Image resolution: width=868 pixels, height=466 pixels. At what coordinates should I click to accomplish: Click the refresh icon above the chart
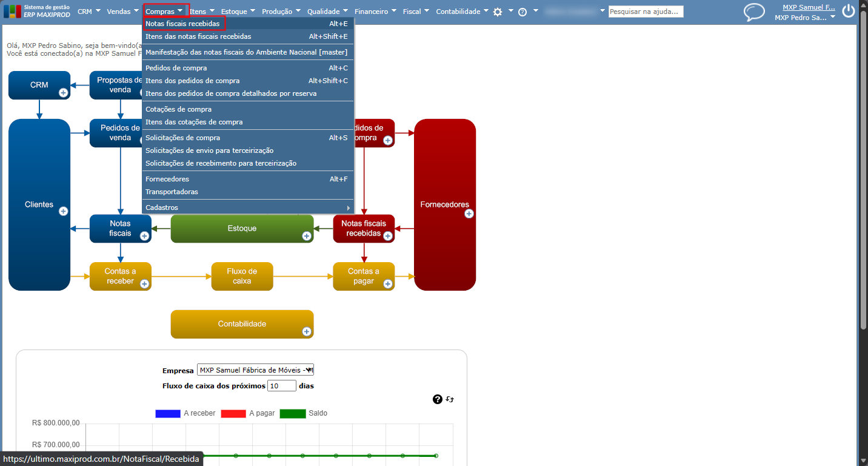click(450, 399)
